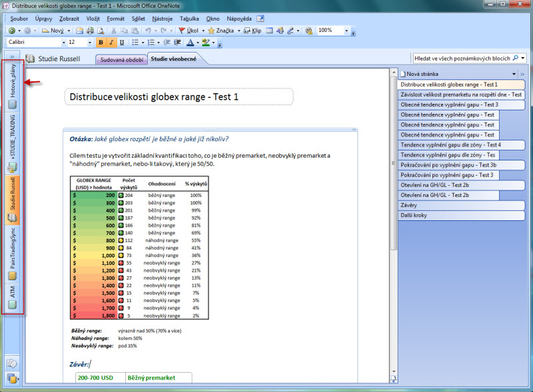Toggle Italic formatting button
The width and height of the screenshot is (533, 392).
[x=111, y=43]
